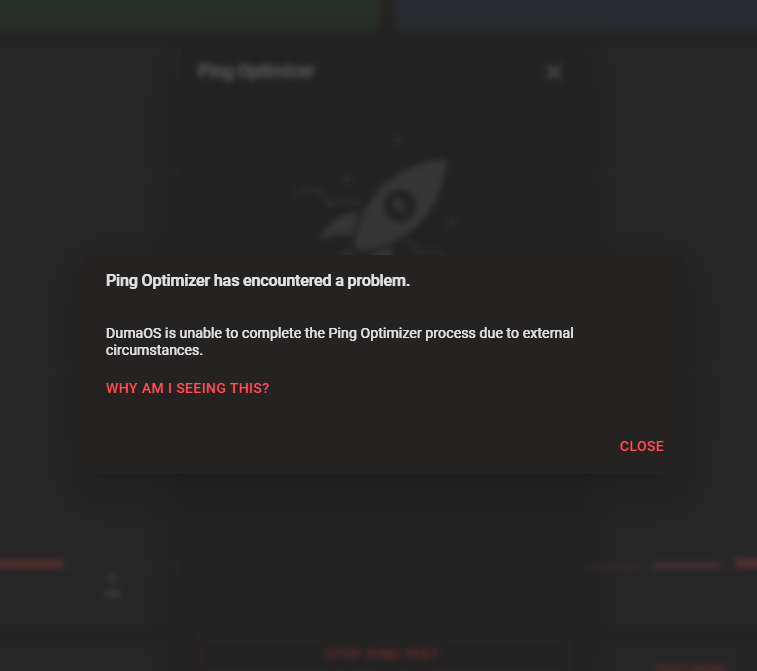
Task: Open the WHY AM I SEEING THIS? link
Action: [187, 388]
